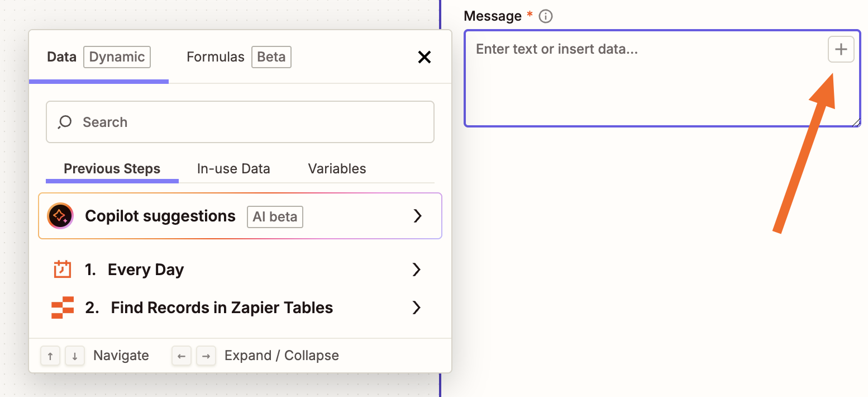Expand the Every Day step data
Image resolution: width=868 pixels, height=397 pixels.
point(416,269)
